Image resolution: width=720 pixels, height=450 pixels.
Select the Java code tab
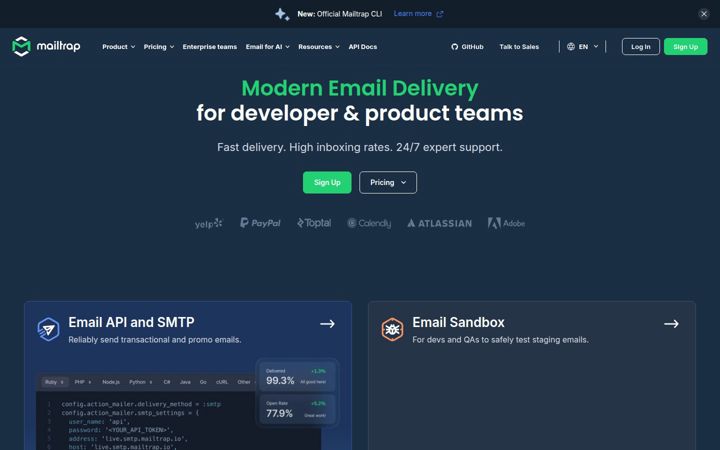185,382
